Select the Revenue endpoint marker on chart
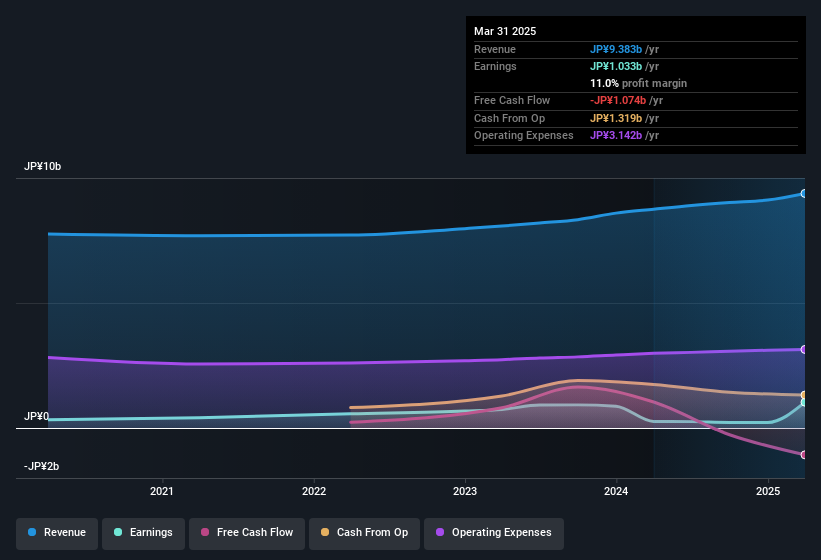Image resolution: width=821 pixels, height=560 pixels. [803, 194]
